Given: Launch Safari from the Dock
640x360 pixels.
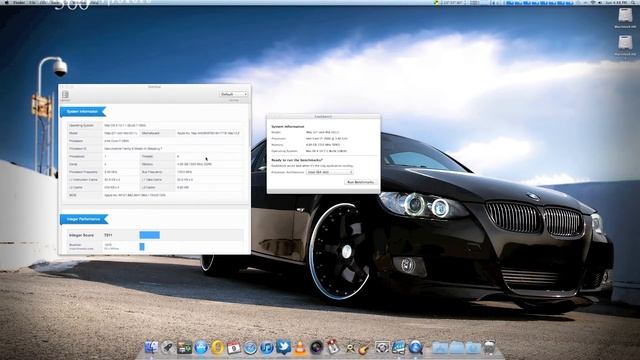Looking at the screenshot, I should point(250,347).
